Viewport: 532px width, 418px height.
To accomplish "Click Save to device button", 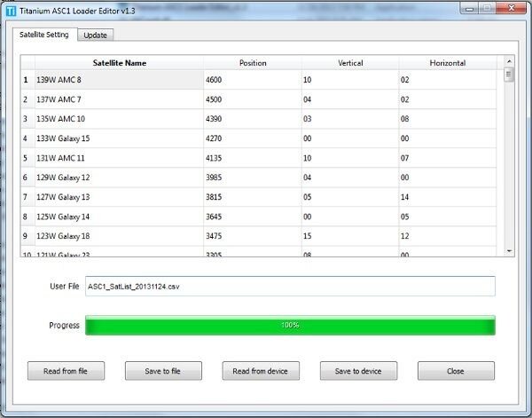I will click(358, 371).
